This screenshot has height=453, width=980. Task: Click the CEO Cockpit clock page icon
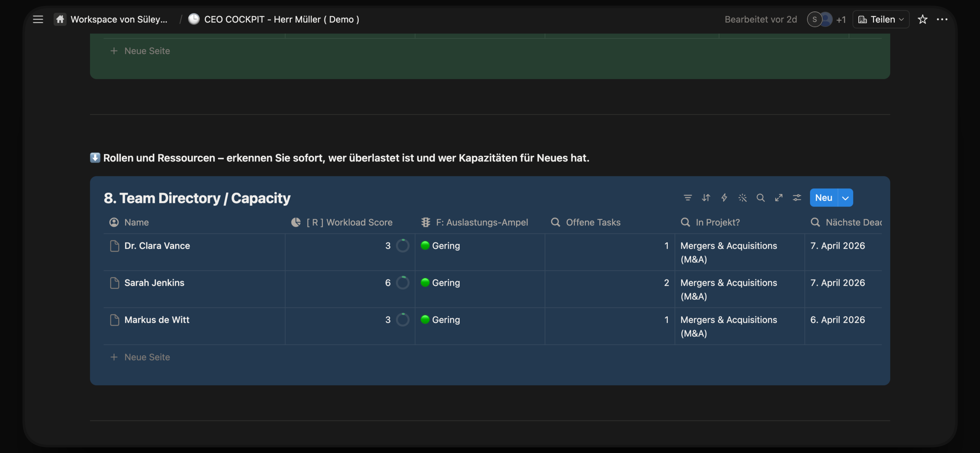[x=194, y=19]
